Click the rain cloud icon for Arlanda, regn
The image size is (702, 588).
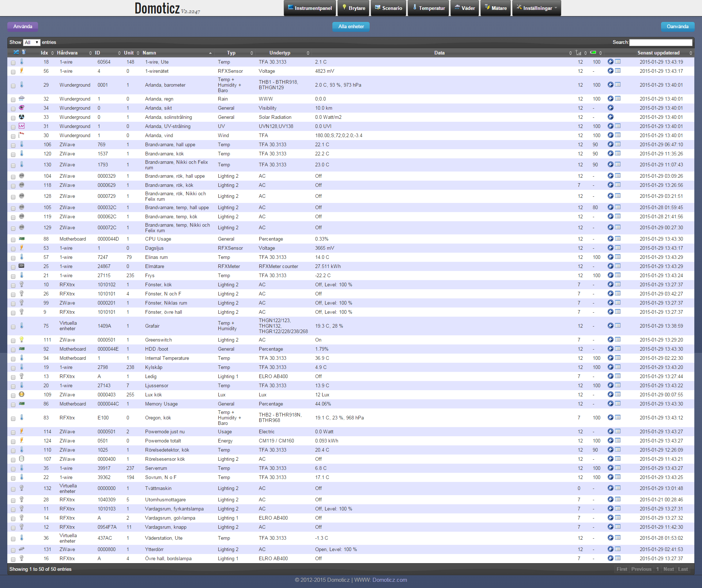pyautogui.click(x=22, y=98)
